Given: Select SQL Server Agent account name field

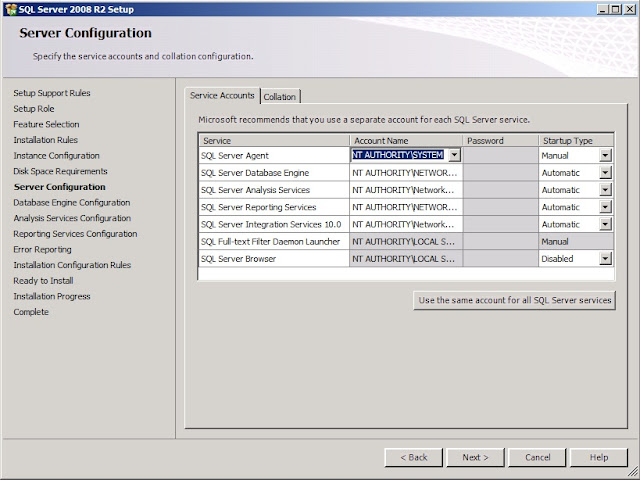Looking at the screenshot, I should 399,155.
